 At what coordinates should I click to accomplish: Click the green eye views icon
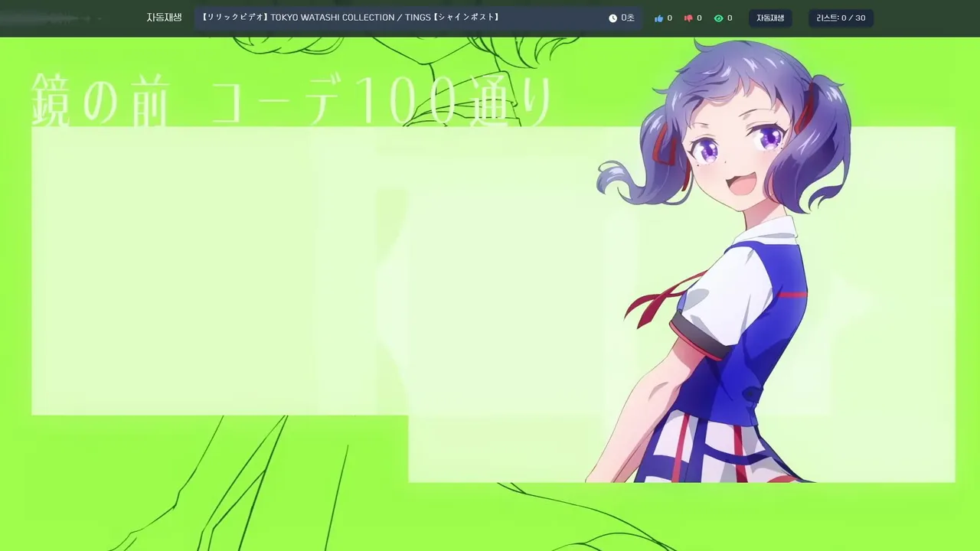[x=718, y=18]
